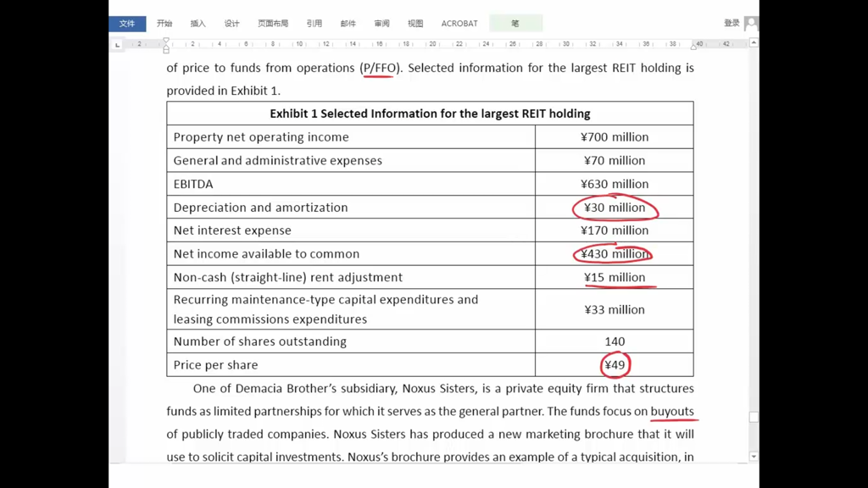Switch to the 插入 ribbon tab
The height and width of the screenshot is (488, 868).
coord(198,23)
